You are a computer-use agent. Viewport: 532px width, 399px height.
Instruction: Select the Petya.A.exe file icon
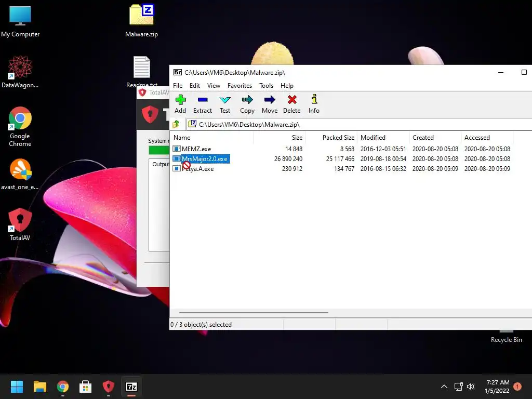pos(177,169)
